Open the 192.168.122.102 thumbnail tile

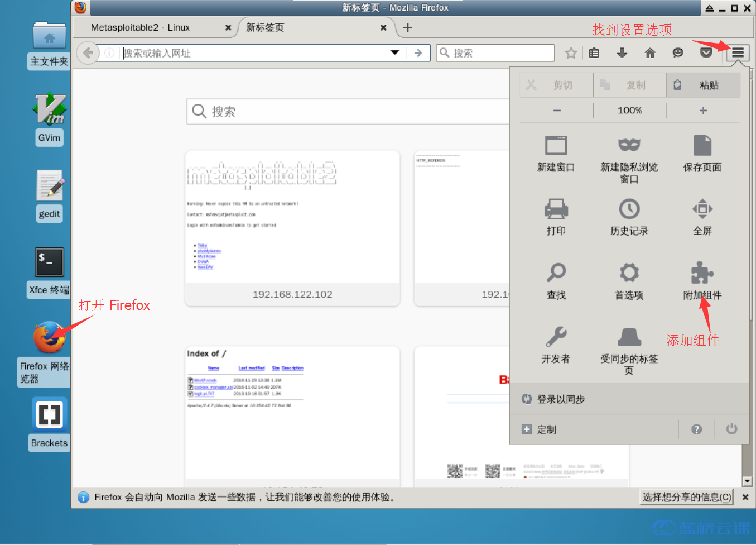[x=292, y=228]
